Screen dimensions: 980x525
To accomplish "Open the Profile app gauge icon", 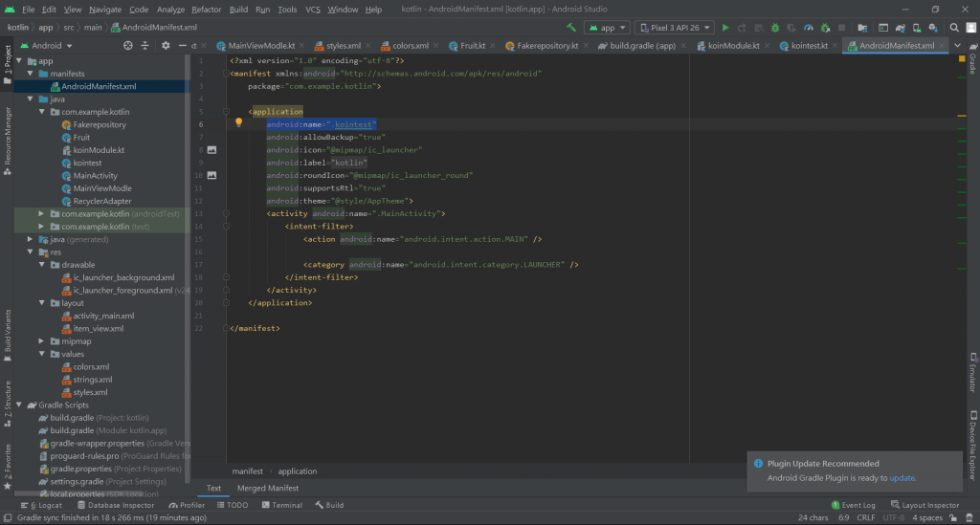I will (x=808, y=28).
